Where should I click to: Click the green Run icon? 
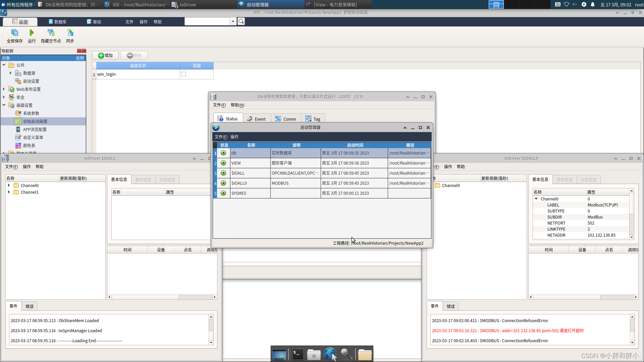pyautogui.click(x=32, y=33)
